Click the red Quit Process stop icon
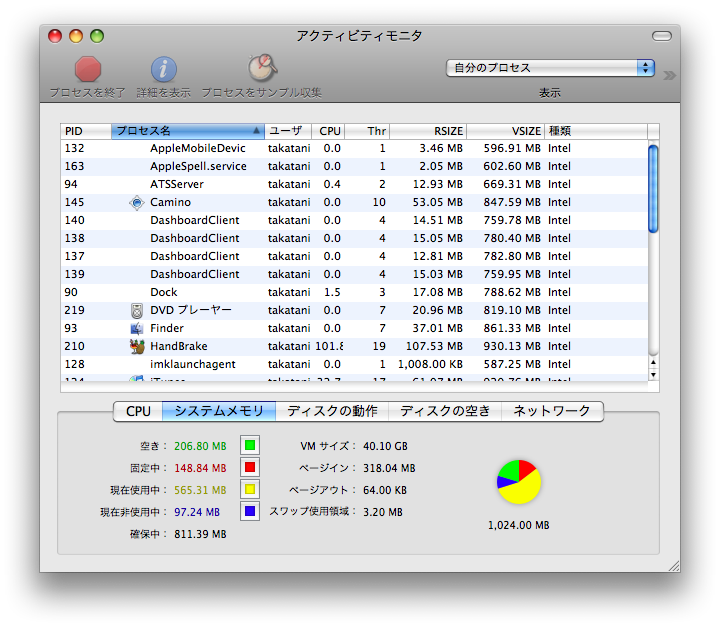The height and width of the screenshot is (627, 720). 88,69
